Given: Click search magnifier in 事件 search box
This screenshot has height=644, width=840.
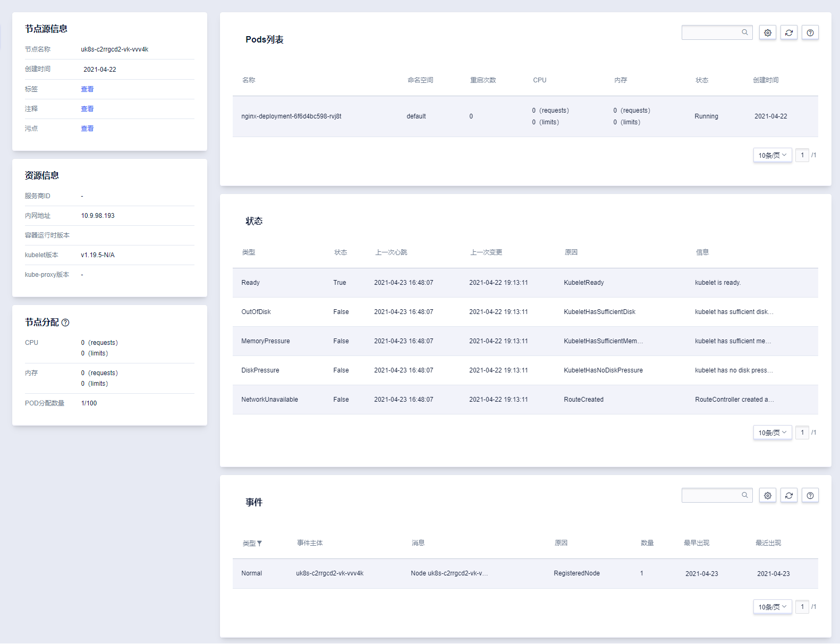Looking at the screenshot, I should tap(745, 495).
